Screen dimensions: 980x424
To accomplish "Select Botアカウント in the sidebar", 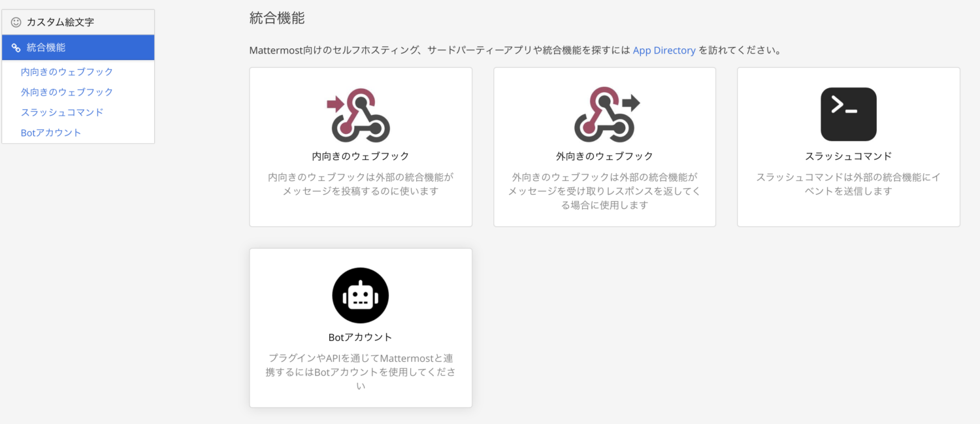I will tap(51, 133).
